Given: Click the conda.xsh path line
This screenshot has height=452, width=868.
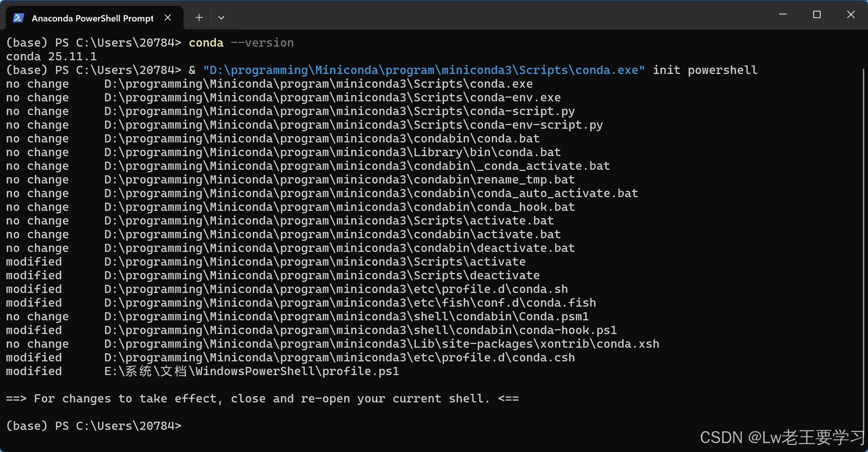Looking at the screenshot, I should [x=381, y=344].
